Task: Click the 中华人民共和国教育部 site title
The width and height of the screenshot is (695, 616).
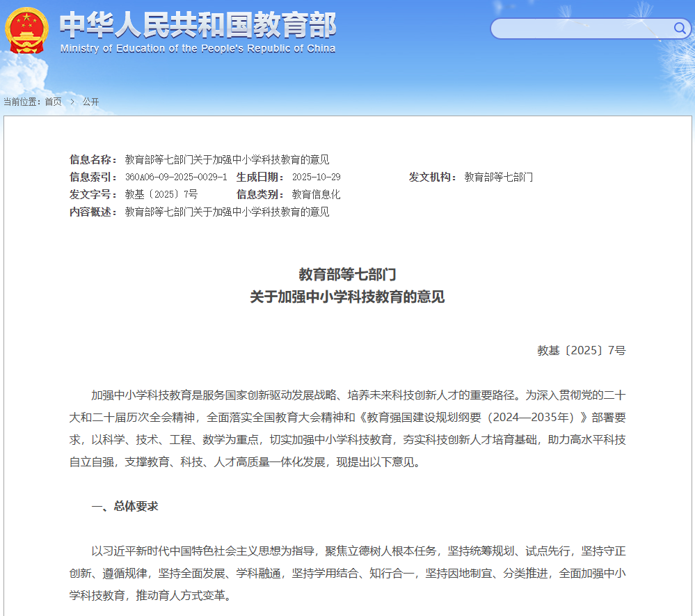Action: 198,25
